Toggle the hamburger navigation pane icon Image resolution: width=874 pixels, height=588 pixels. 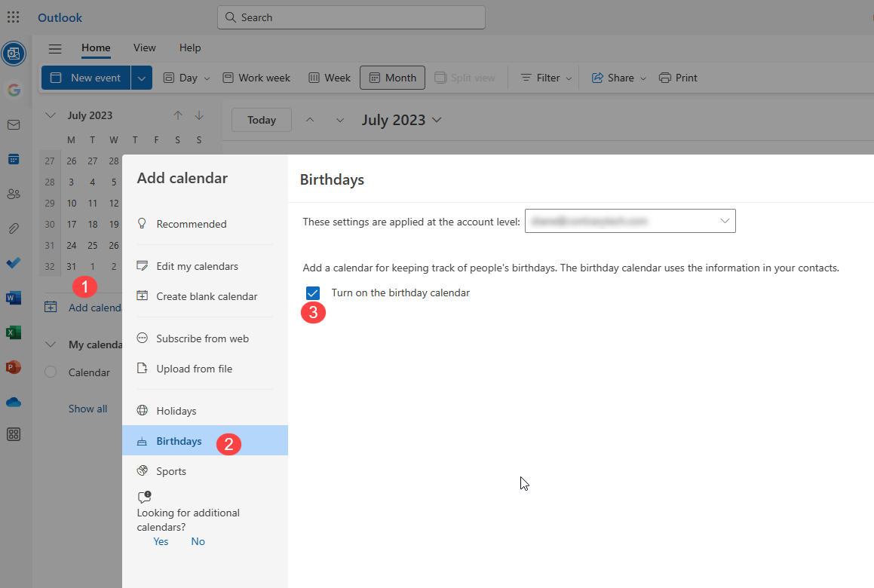coord(54,48)
